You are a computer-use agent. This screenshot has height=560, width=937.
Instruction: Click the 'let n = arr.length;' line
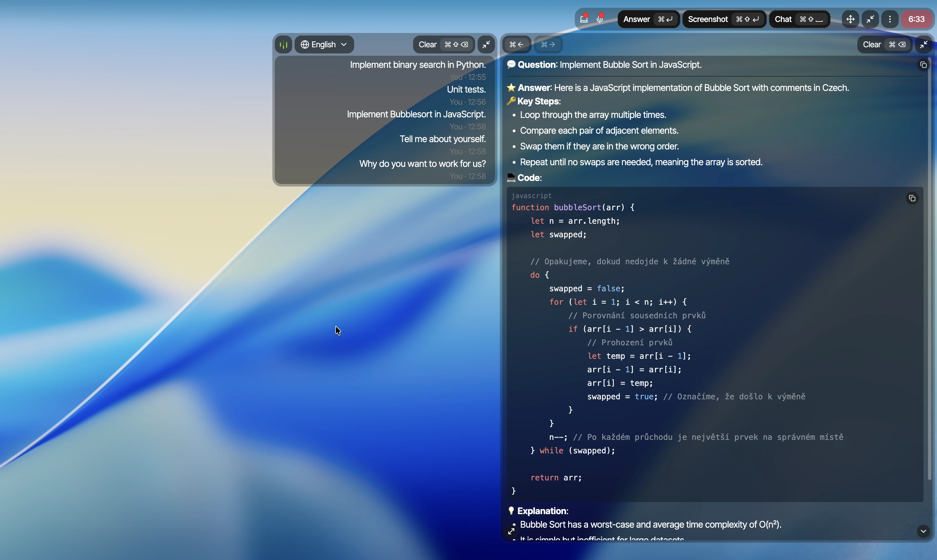coord(575,221)
